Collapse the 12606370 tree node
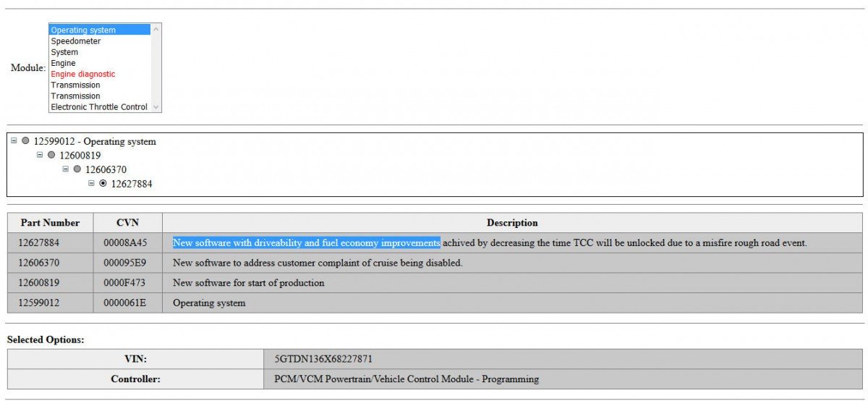The height and width of the screenshot is (401, 868). click(66, 169)
